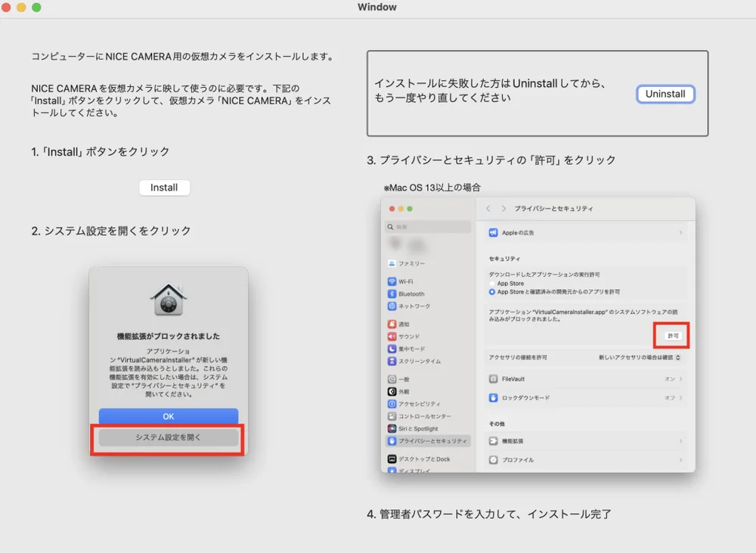Image resolution: width=756 pixels, height=553 pixels.
Task: Click コントロールセンター icon in settings screenshot
Action: tap(392, 416)
